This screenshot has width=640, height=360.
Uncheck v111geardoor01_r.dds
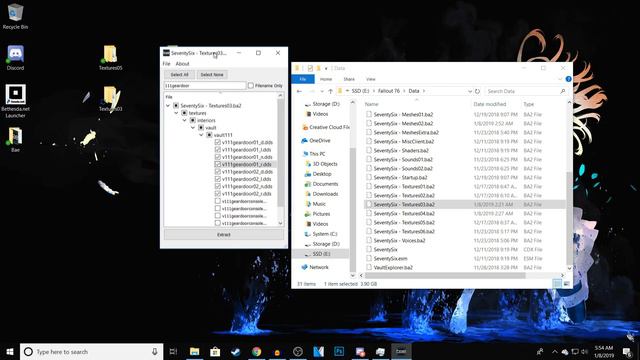pyautogui.click(x=218, y=164)
